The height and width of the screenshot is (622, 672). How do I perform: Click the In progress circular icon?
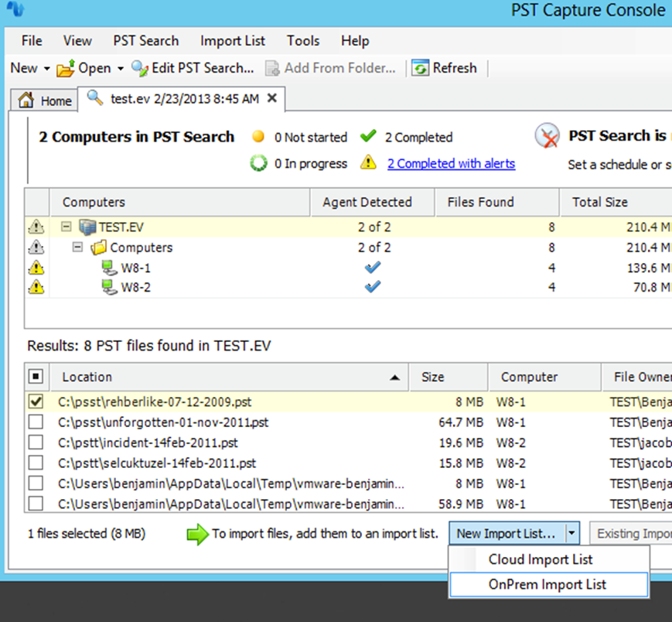[x=258, y=163]
